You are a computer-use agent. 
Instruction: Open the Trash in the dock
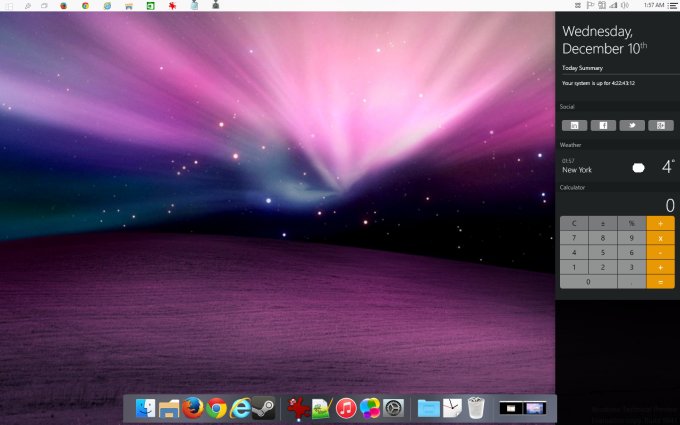pos(476,408)
